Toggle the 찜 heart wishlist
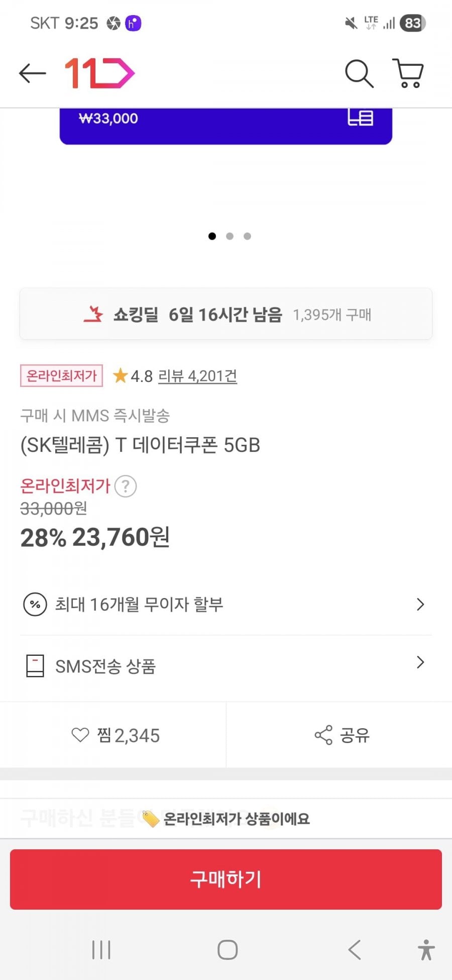This screenshot has width=452, height=980. (80, 735)
